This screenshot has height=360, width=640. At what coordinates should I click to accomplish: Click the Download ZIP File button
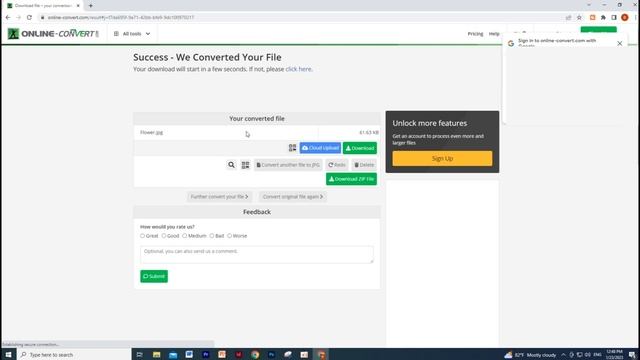click(351, 179)
